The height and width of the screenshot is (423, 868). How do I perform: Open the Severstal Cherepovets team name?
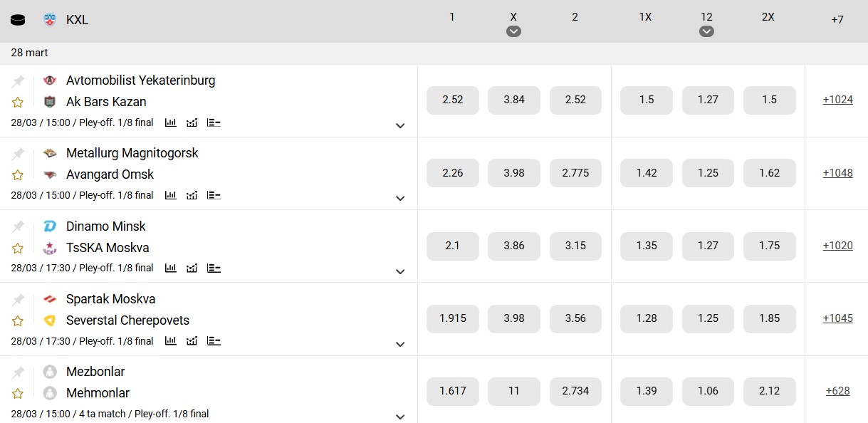coord(127,320)
